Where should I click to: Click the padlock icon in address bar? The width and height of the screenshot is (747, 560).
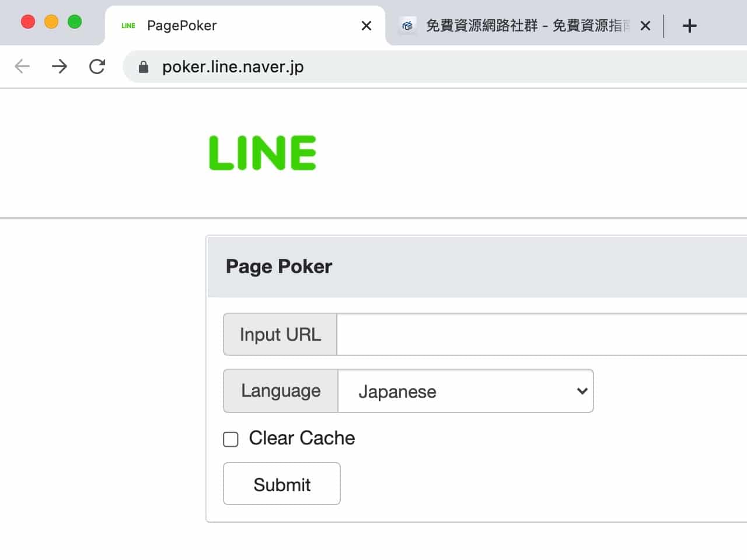point(144,67)
